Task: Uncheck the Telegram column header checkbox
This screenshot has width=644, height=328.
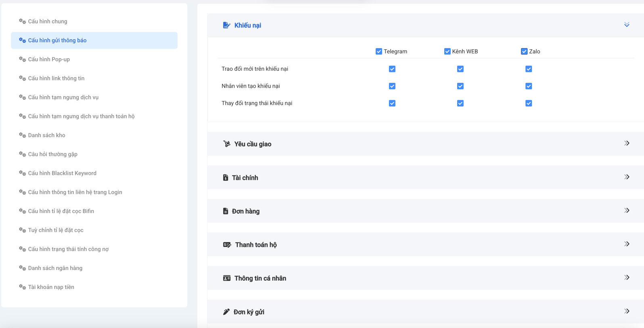Action: pos(378,51)
